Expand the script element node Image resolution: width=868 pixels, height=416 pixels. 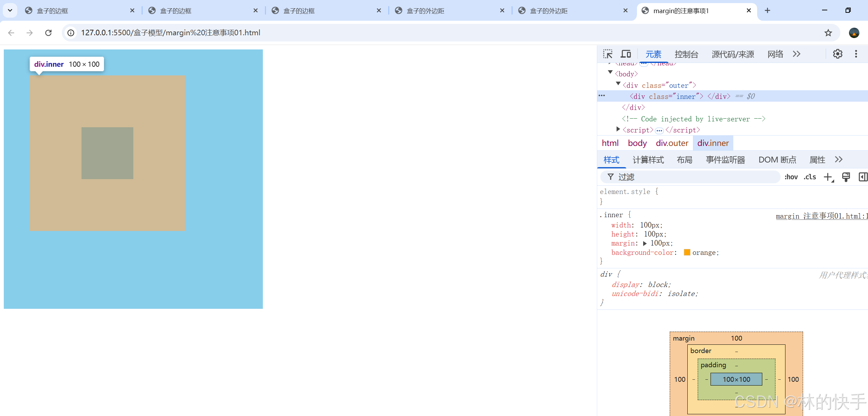(x=618, y=129)
